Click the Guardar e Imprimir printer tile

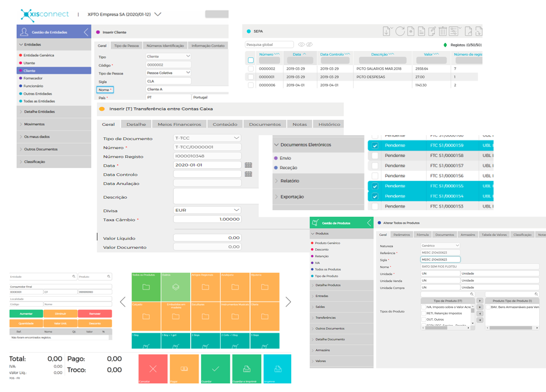point(247,369)
